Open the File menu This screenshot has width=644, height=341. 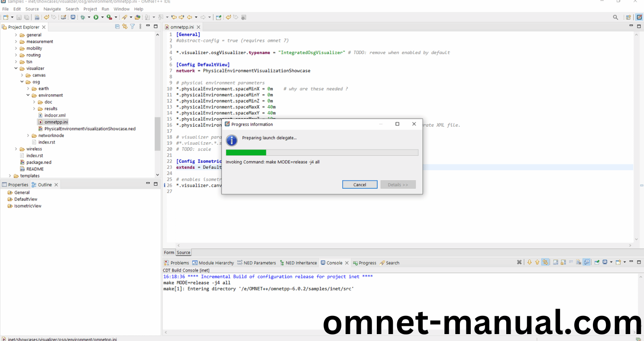[x=5, y=9]
